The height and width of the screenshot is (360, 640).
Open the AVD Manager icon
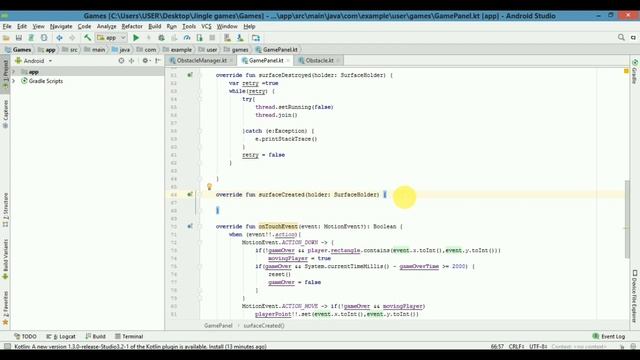tap(227, 38)
